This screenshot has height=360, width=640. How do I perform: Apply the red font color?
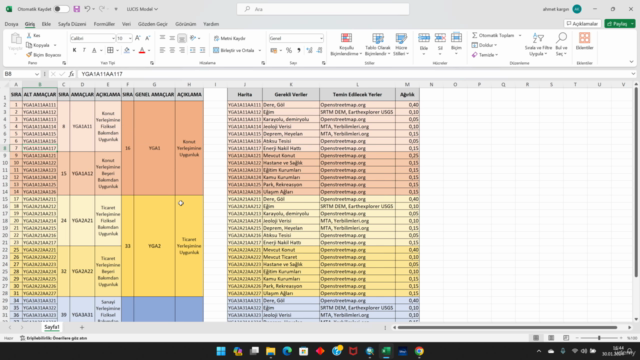pyautogui.click(x=142, y=50)
